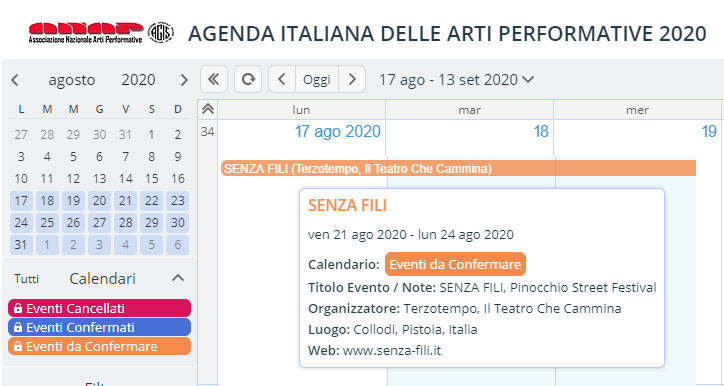Toggle the Eventi Confermati calendar
724x386 pixels.
(x=99, y=327)
